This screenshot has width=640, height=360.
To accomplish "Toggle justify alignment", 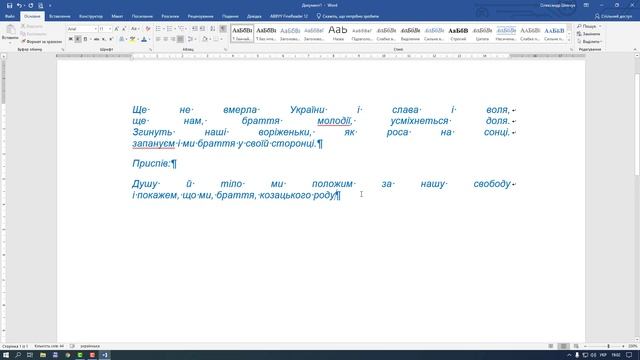I will pyautogui.click(x=180, y=39).
